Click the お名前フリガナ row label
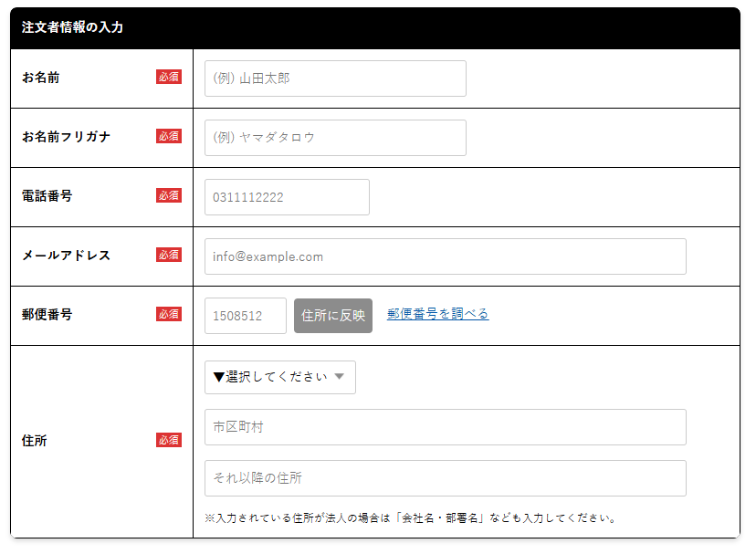The width and height of the screenshot is (756, 554). point(66,137)
